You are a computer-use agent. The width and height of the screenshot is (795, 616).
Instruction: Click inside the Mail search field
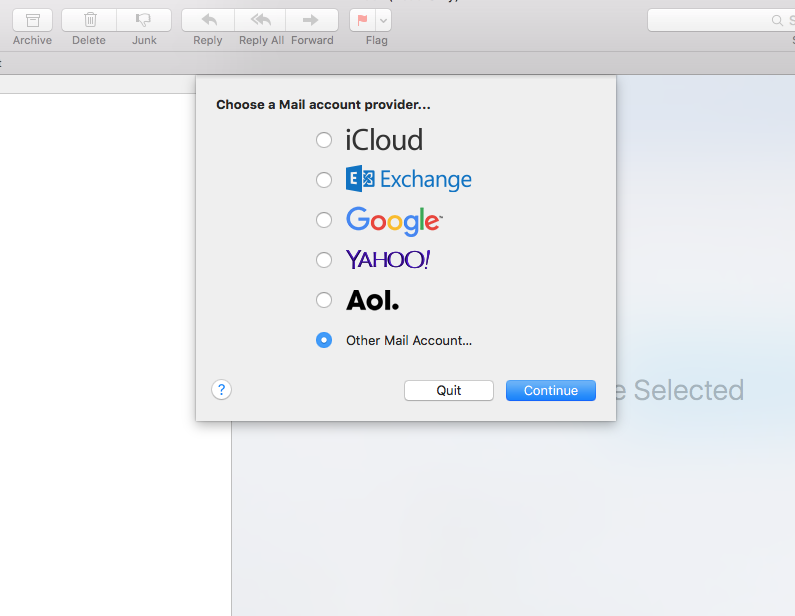coord(721,20)
